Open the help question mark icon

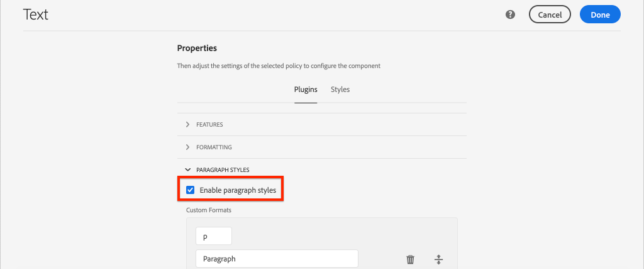(x=511, y=14)
